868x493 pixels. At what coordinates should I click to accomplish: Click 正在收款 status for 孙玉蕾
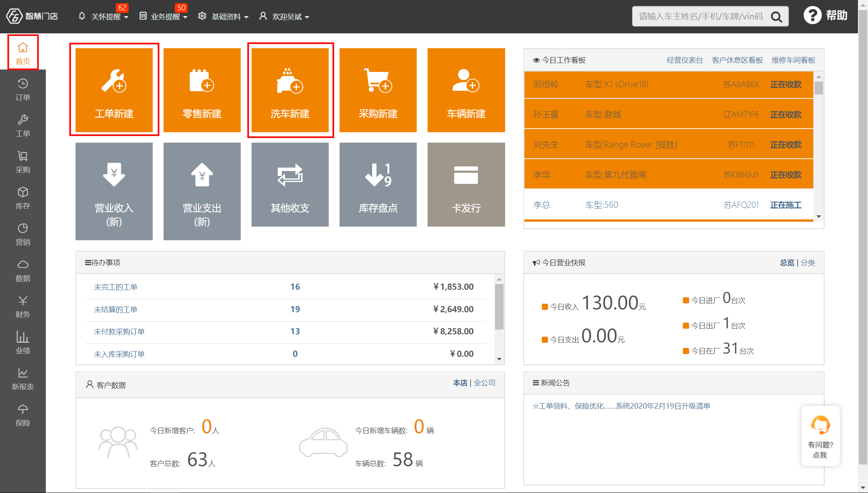(x=786, y=115)
